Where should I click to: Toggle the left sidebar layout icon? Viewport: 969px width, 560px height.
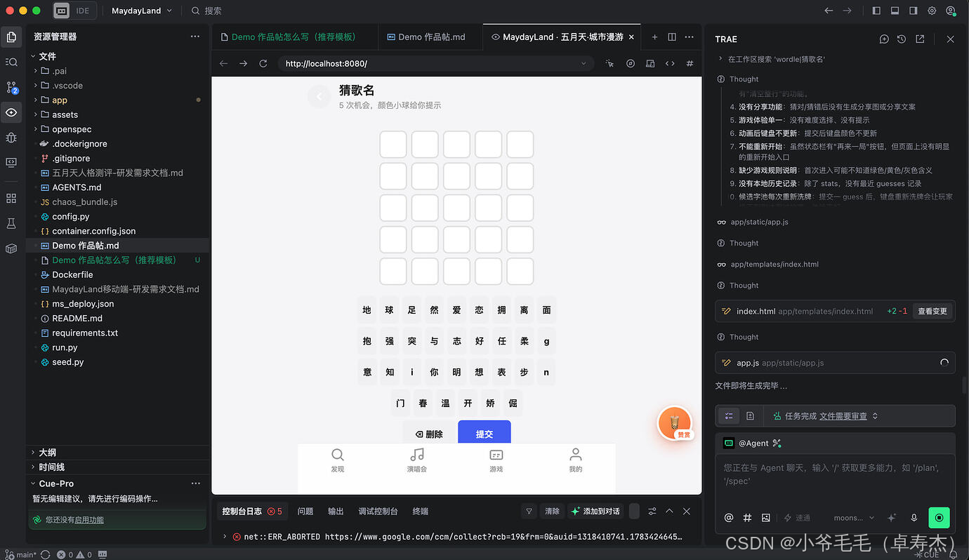pos(876,11)
